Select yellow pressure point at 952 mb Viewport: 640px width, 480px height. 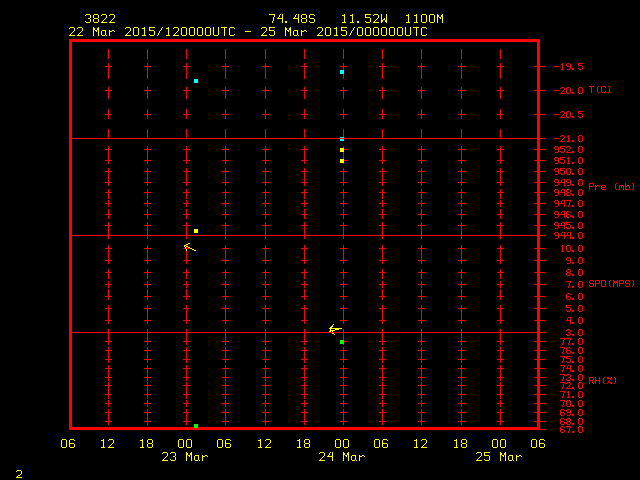[342, 150]
